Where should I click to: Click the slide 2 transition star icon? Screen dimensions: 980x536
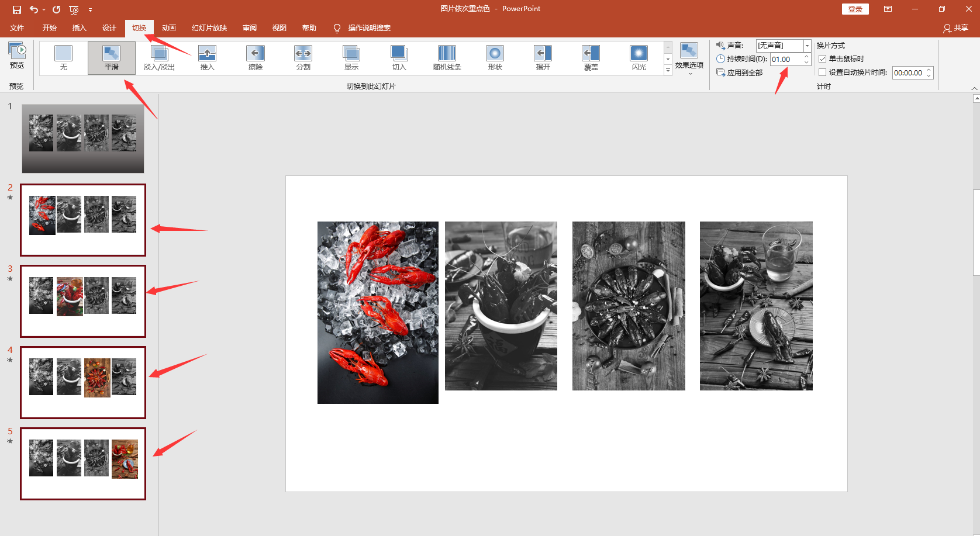10,198
